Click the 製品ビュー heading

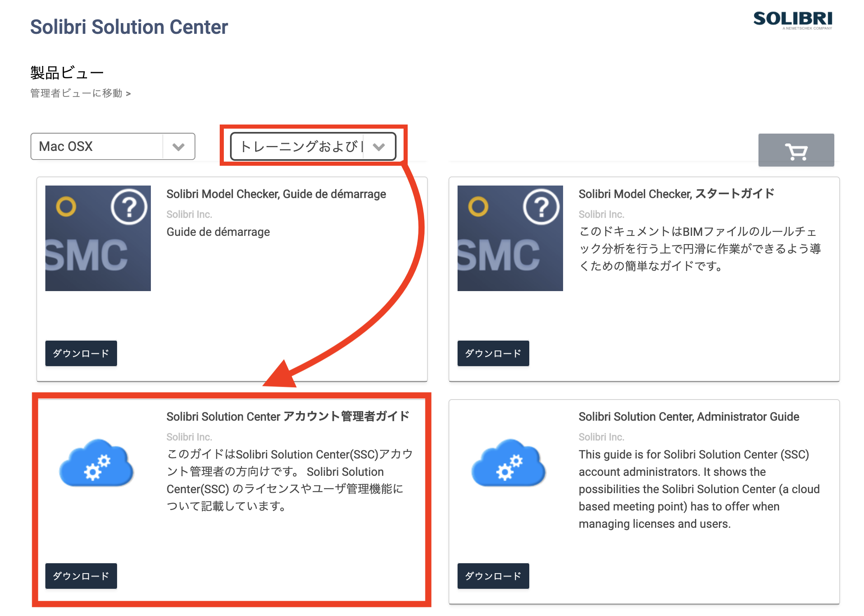(67, 73)
